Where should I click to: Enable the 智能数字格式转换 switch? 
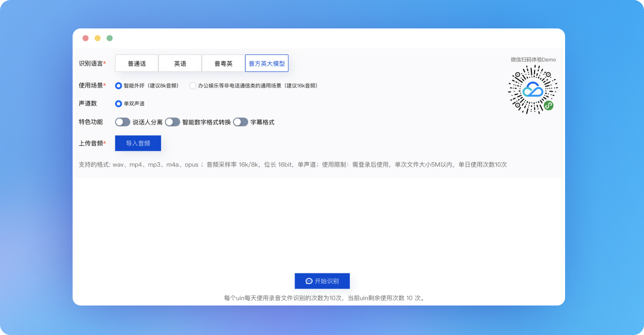(173, 122)
